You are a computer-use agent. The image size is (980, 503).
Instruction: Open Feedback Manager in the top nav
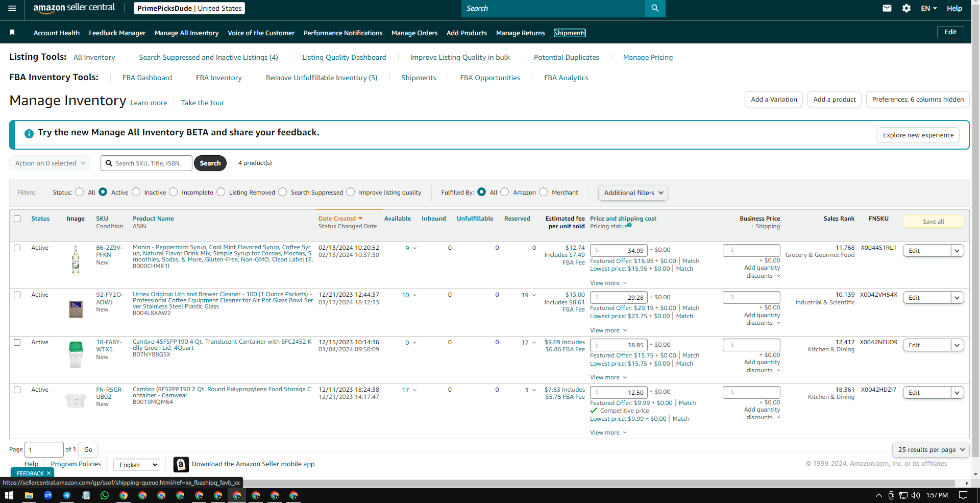tap(117, 33)
